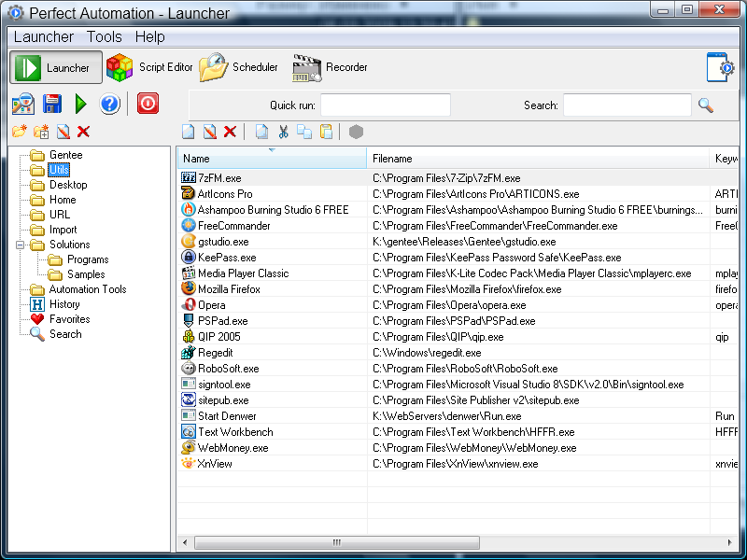747x560 pixels.
Task: Click the add subfolder icon with plus
Action: [x=41, y=132]
